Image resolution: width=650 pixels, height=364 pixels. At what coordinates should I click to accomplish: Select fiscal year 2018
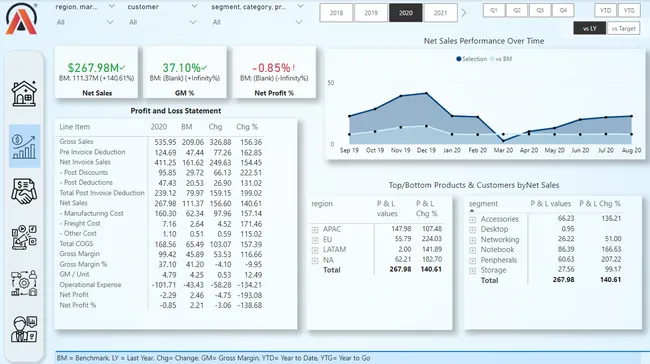coord(336,13)
